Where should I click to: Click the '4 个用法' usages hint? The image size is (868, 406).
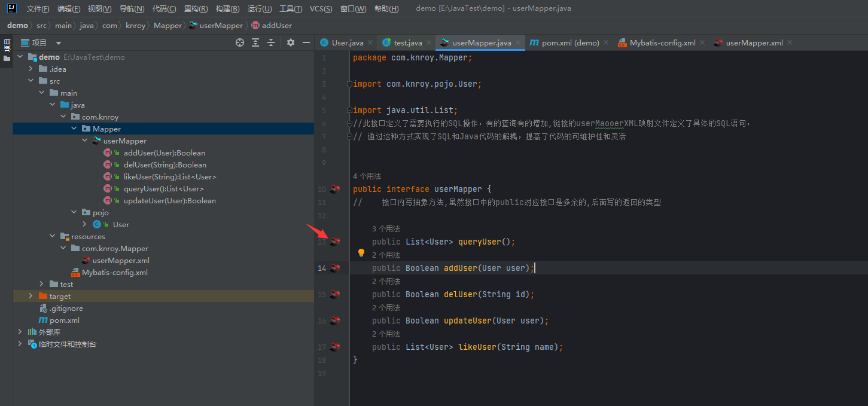[367, 176]
